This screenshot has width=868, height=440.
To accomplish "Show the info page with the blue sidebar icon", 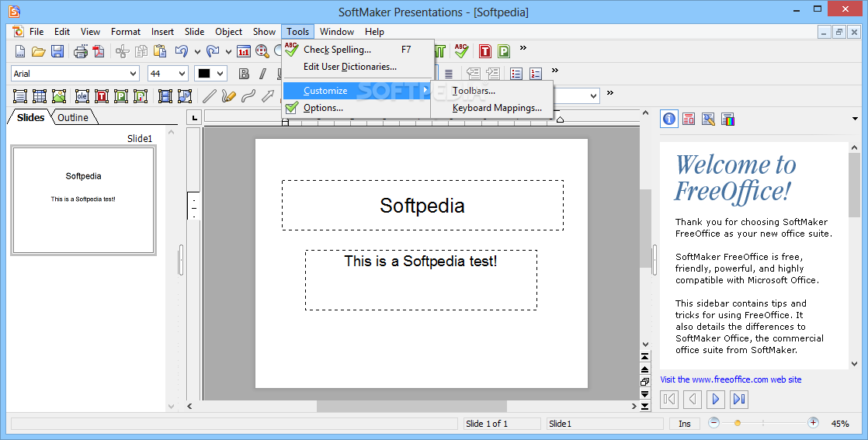I will 669,119.
